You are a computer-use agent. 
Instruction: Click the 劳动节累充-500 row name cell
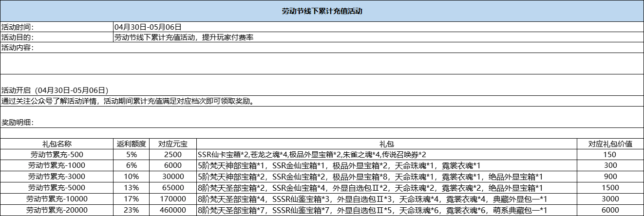coord(57,154)
